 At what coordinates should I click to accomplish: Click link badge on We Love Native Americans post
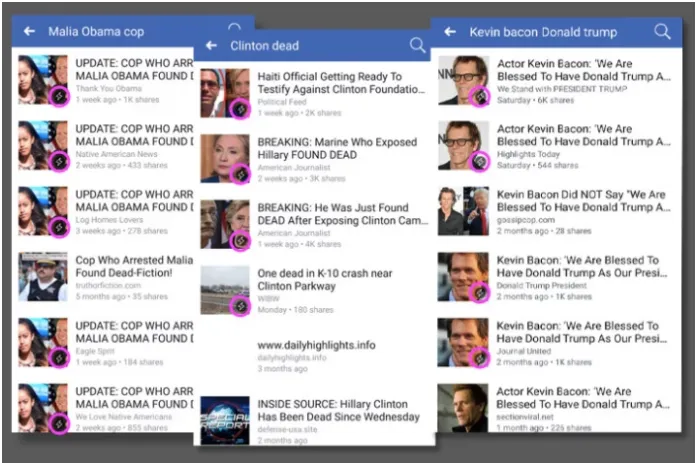[x=59, y=423]
